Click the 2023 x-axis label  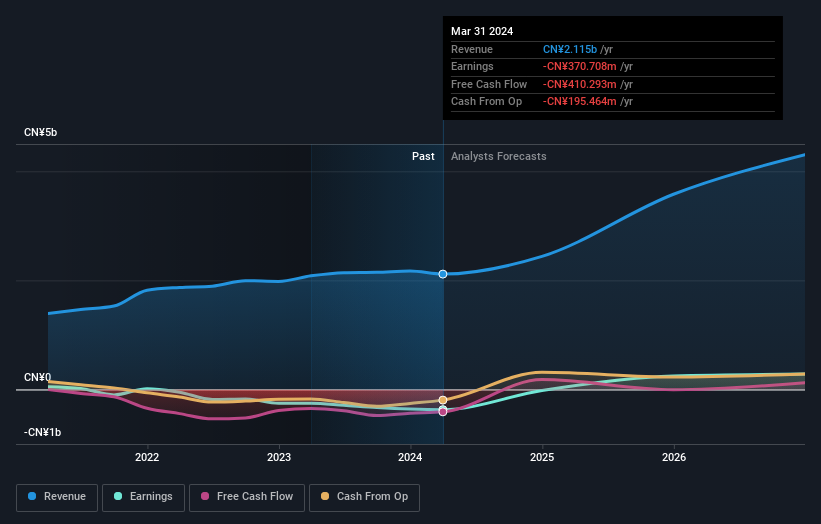(x=279, y=457)
